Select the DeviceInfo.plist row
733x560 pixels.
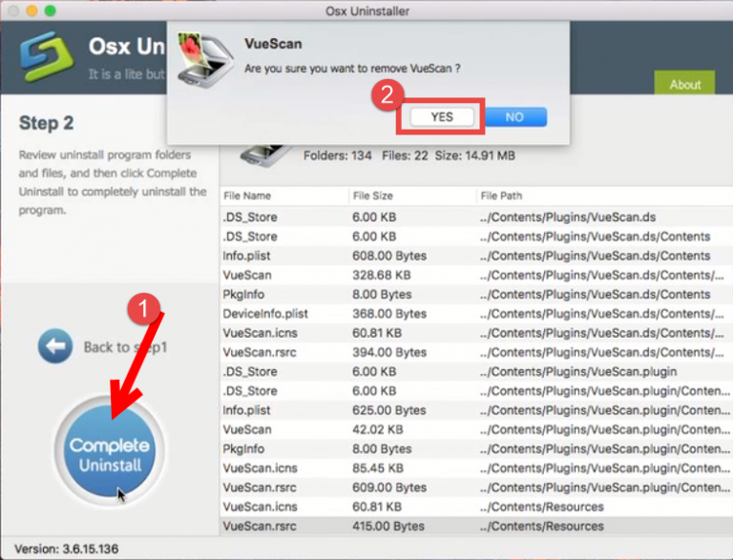tap(476, 314)
